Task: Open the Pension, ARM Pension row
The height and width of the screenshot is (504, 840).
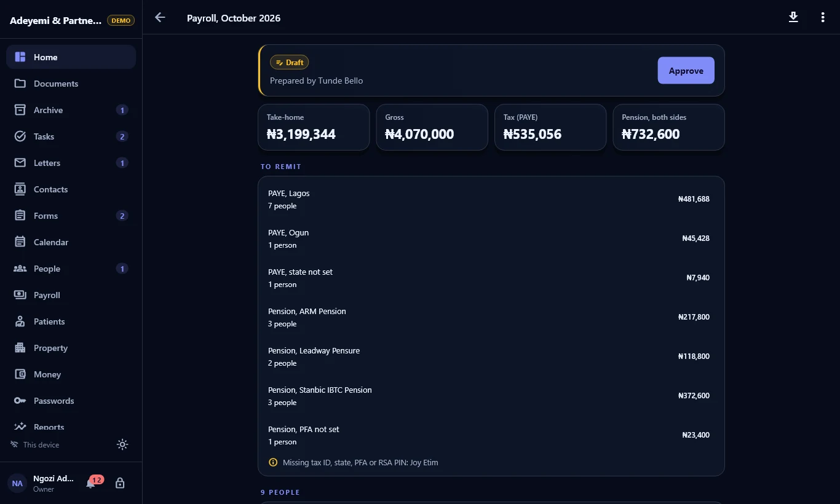Action: point(491,317)
